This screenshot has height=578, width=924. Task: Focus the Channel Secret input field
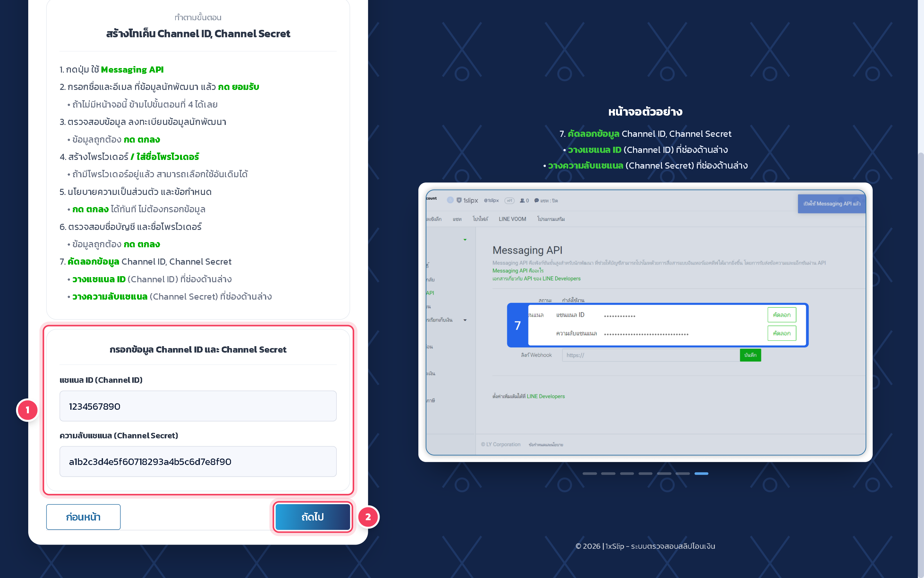coord(198,461)
